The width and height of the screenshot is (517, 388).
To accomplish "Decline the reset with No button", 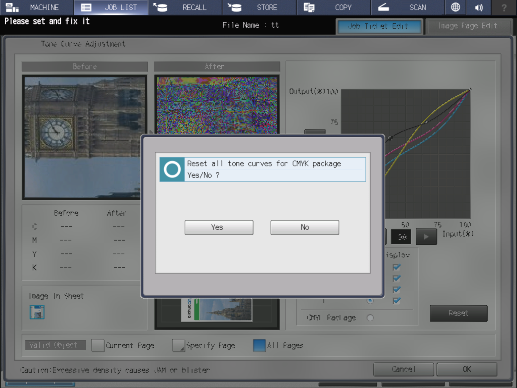I will point(304,227).
